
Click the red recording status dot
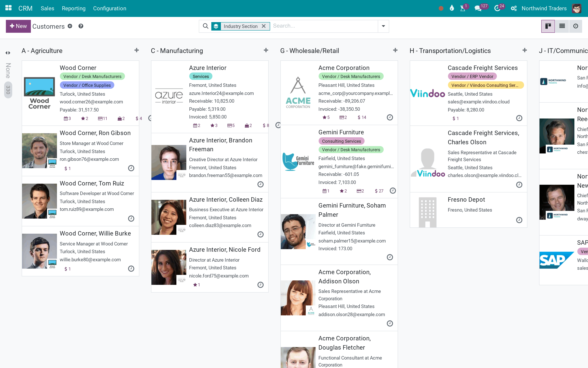441,8
